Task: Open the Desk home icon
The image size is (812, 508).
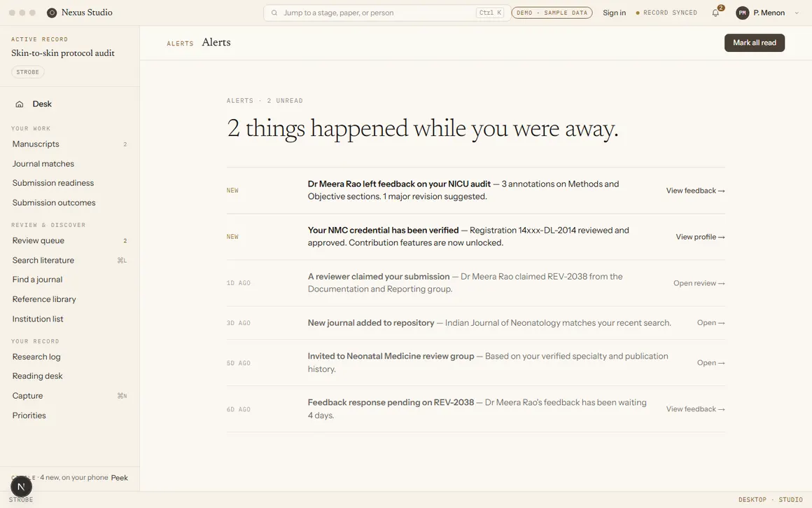Action: click(x=19, y=104)
